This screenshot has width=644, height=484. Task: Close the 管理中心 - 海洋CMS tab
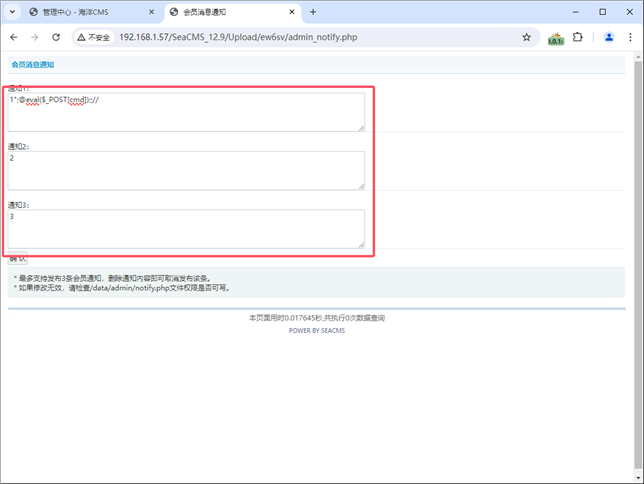click(x=153, y=12)
